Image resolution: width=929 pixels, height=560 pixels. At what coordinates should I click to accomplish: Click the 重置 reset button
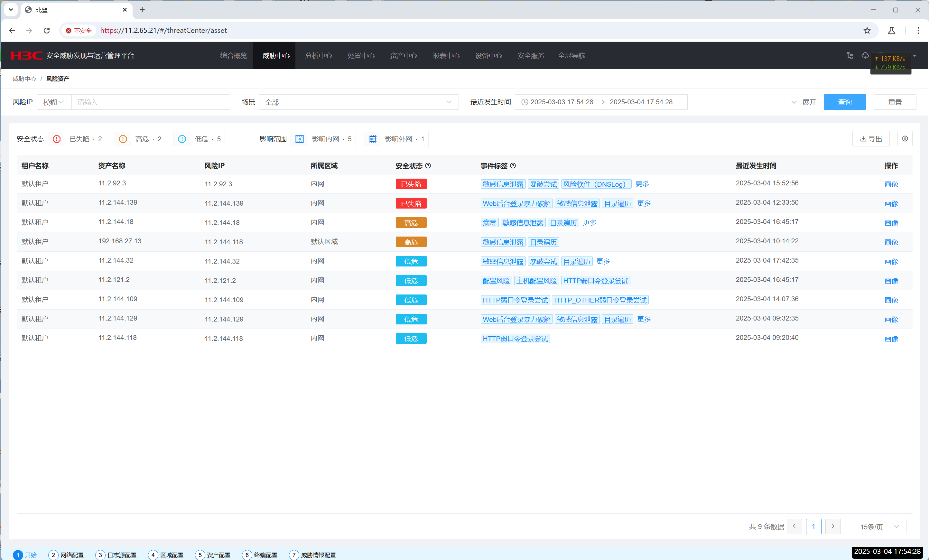pyautogui.click(x=895, y=102)
